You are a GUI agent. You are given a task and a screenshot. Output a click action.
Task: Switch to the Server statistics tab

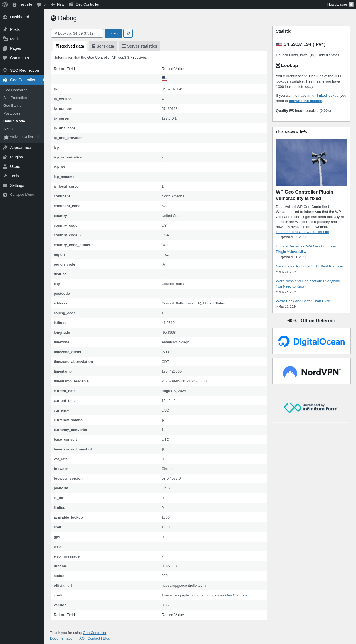[140, 46]
